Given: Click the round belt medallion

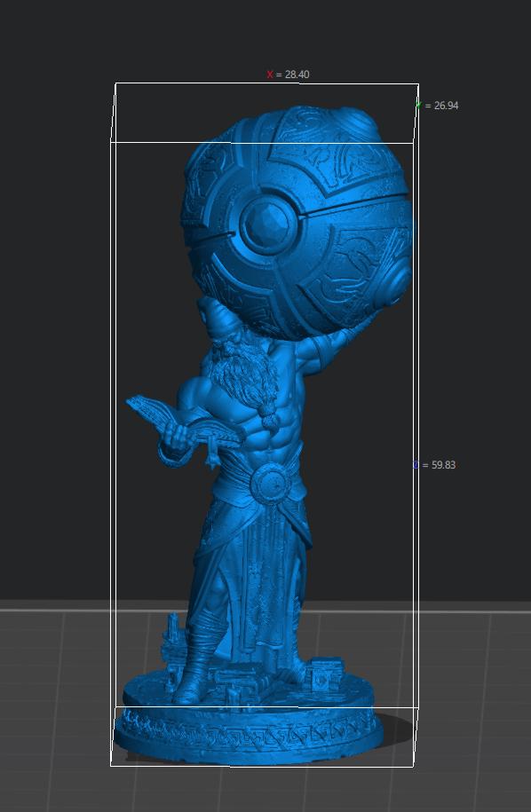Looking at the screenshot, I should tap(271, 485).
